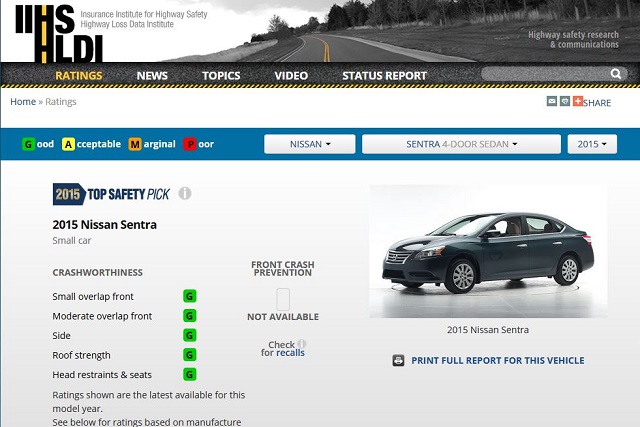Viewport: 640px width, 427px height.
Task: Click the Side crashworthiness label
Action: (61, 336)
